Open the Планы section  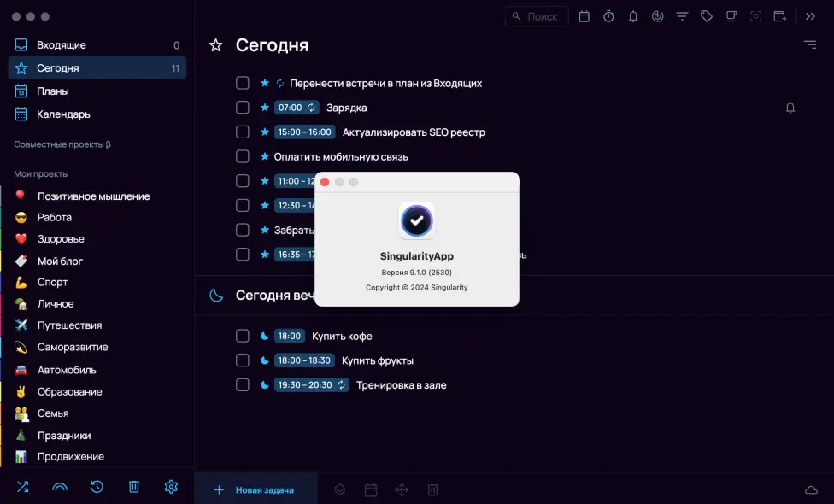pos(53,91)
